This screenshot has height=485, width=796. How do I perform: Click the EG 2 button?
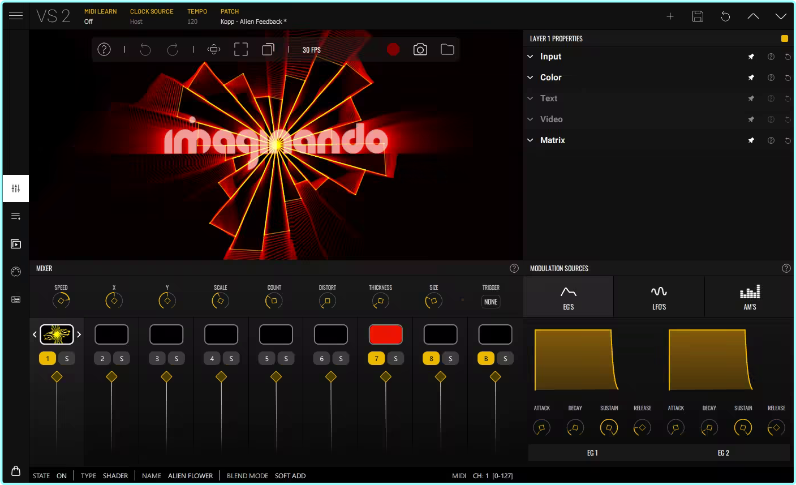[x=723, y=453]
